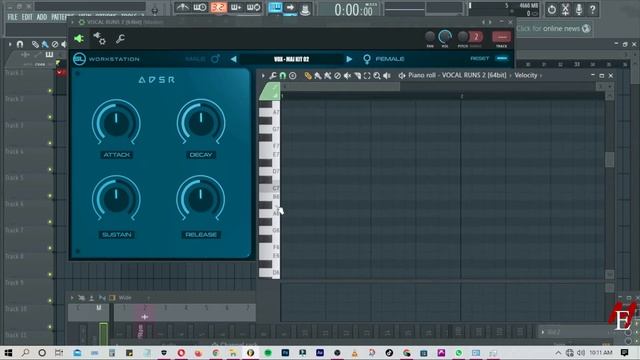Click the female symbol icon in Workstation
This screenshot has height=360, width=640.
367,59
